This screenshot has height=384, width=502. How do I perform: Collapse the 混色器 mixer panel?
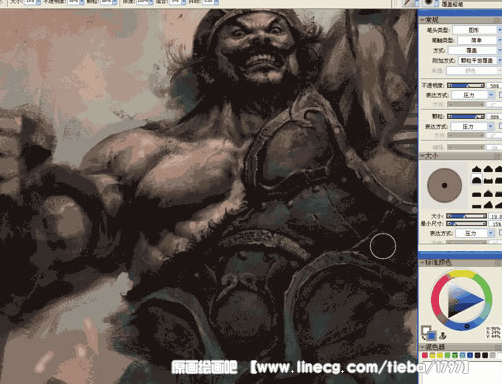[422, 347]
